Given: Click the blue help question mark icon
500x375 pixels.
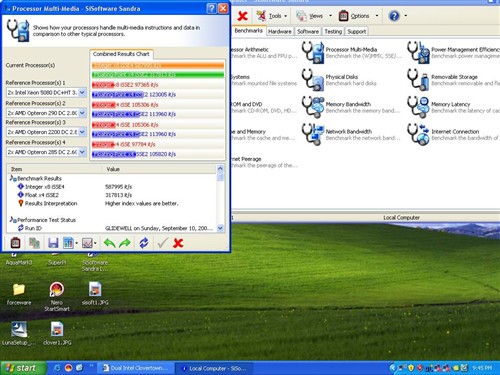Looking at the screenshot, I should click(x=394, y=16).
